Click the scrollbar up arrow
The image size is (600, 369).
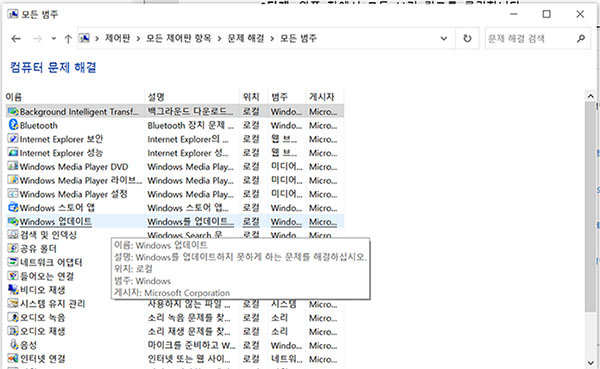click(590, 96)
